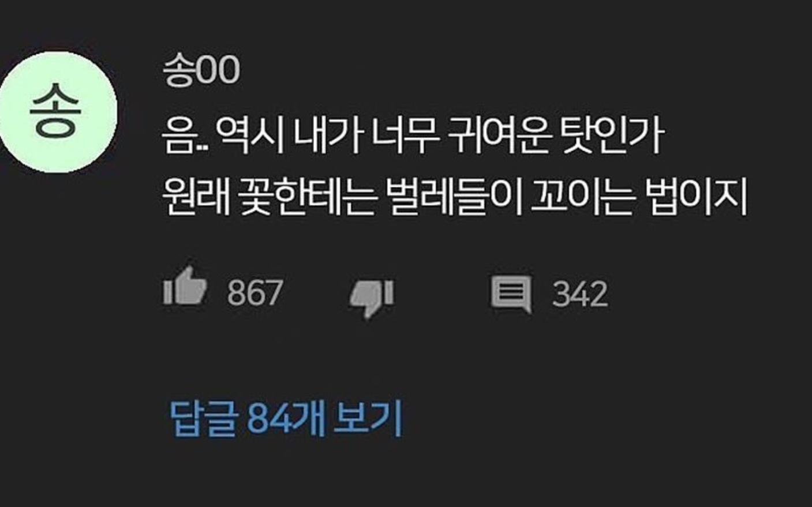Select the comment line starting with 음..
This screenshot has width=812, height=507.
413,136
